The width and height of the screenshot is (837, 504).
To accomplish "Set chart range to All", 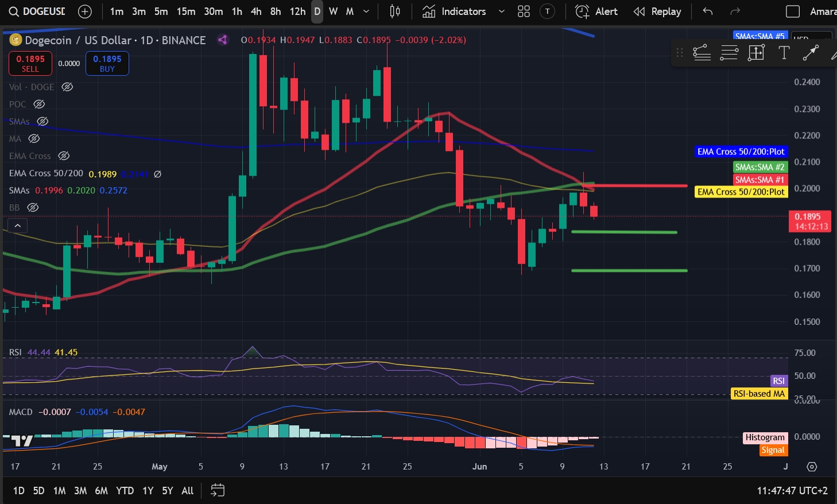I will click(187, 491).
